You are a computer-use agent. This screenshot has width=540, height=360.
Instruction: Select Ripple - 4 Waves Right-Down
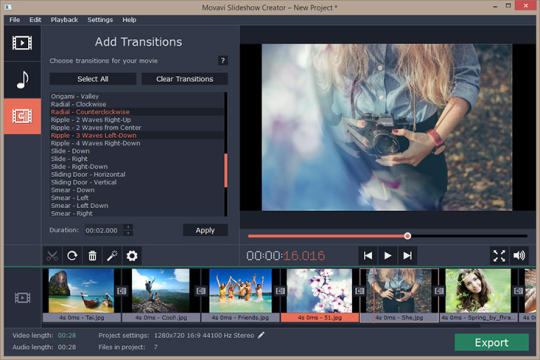click(x=137, y=143)
